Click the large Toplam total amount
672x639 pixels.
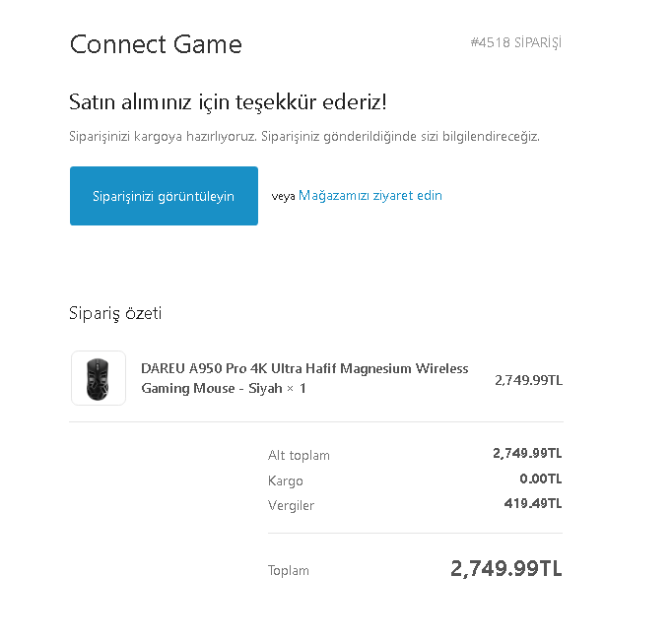coord(506,568)
